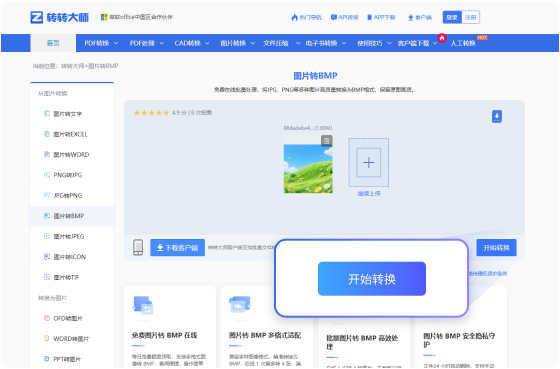
Task: Click the 继续上传 link
Action: [x=369, y=193]
